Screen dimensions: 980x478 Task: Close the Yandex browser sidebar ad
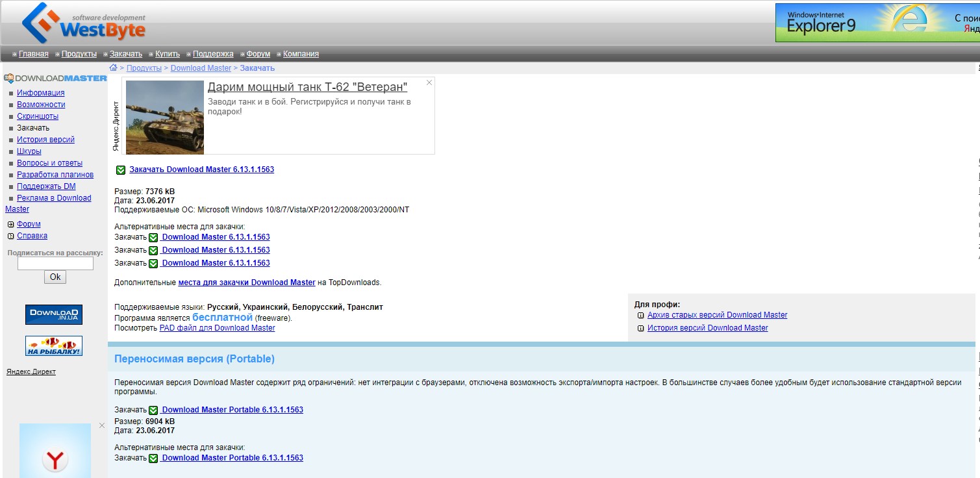point(102,425)
